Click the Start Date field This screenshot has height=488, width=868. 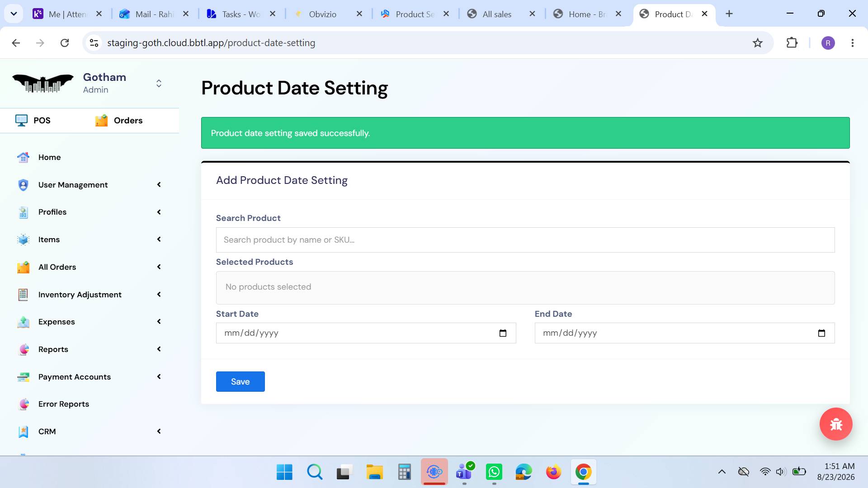coord(366,333)
